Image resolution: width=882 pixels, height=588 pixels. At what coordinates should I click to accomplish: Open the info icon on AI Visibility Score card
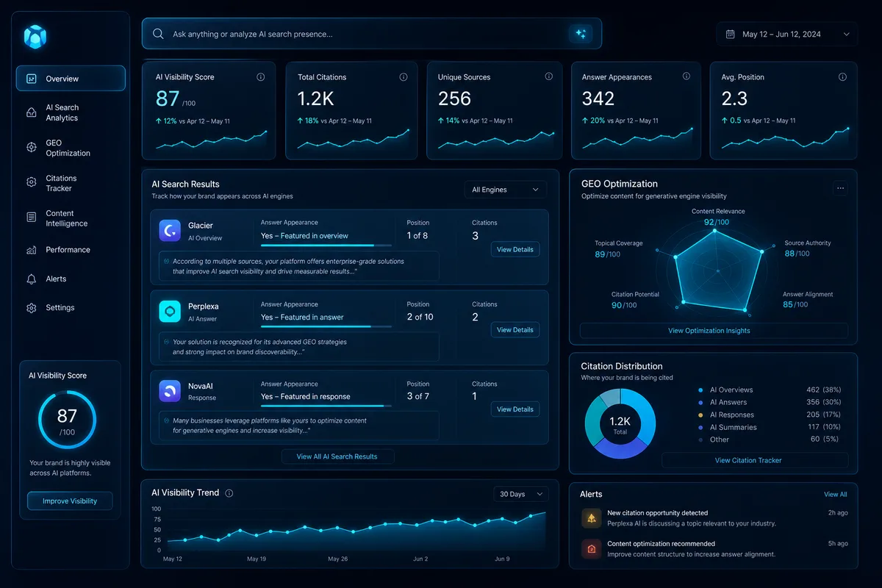(x=261, y=77)
